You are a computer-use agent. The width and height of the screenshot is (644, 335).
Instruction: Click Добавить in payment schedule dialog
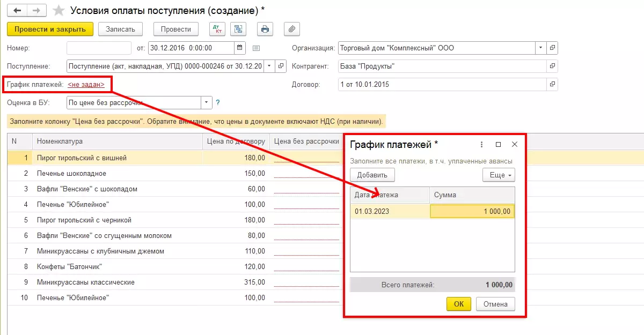point(372,175)
